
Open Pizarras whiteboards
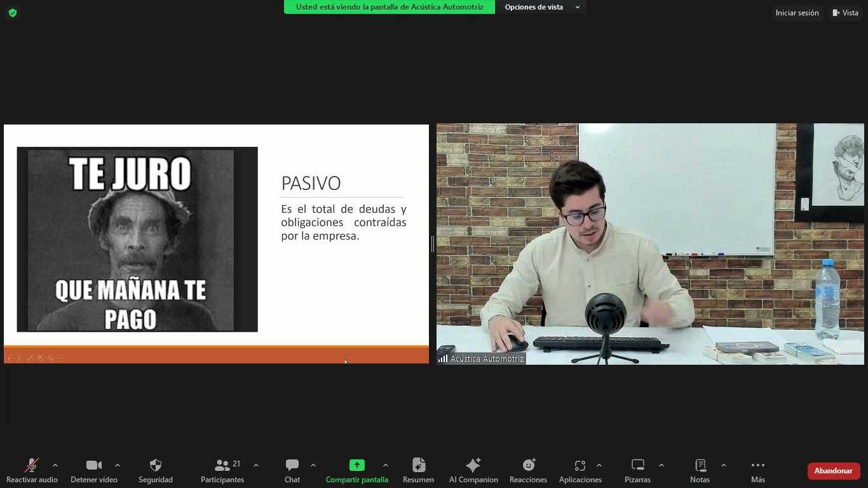tap(637, 471)
